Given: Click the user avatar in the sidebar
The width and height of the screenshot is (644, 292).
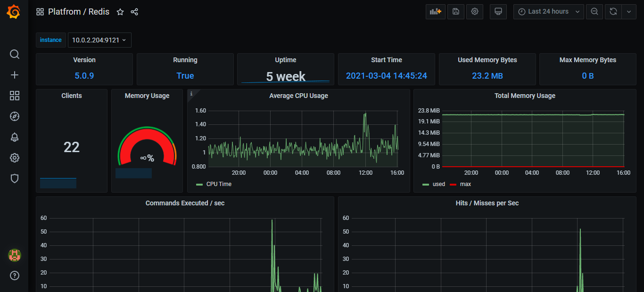Looking at the screenshot, I should pos(15,255).
